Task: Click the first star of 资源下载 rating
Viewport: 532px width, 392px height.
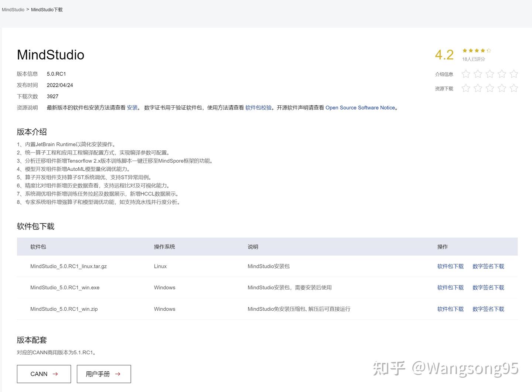Action: (466, 88)
